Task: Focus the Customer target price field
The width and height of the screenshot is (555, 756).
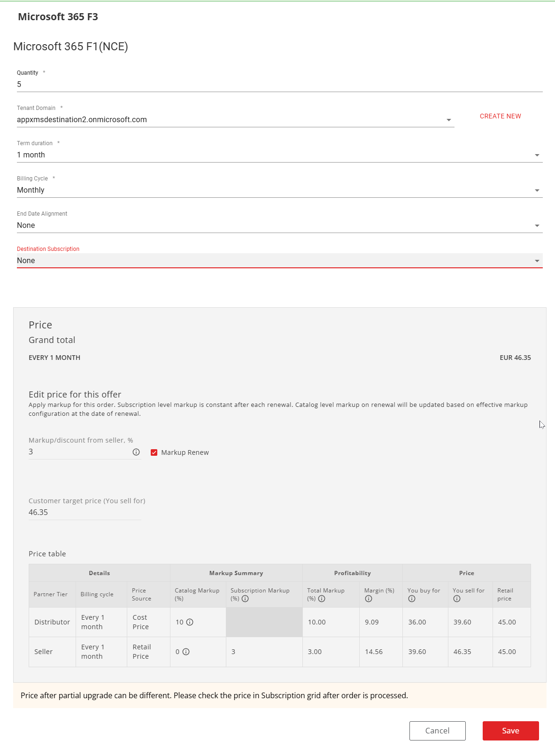Action: pos(85,513)
